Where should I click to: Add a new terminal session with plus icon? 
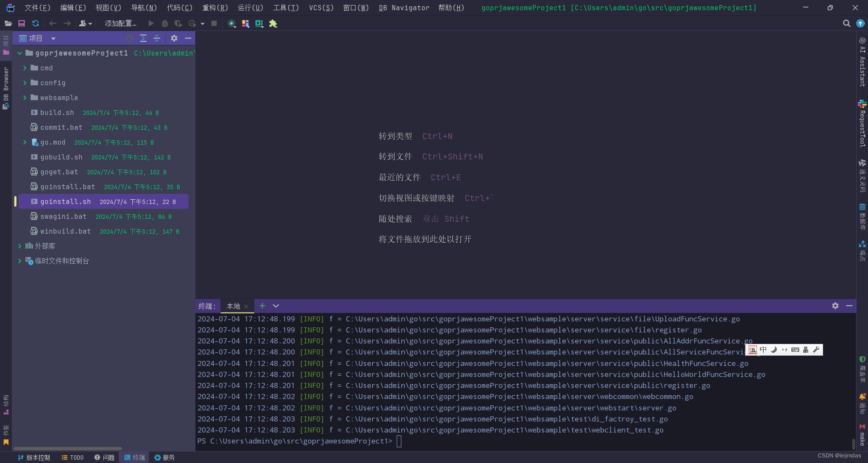point(262,306)
